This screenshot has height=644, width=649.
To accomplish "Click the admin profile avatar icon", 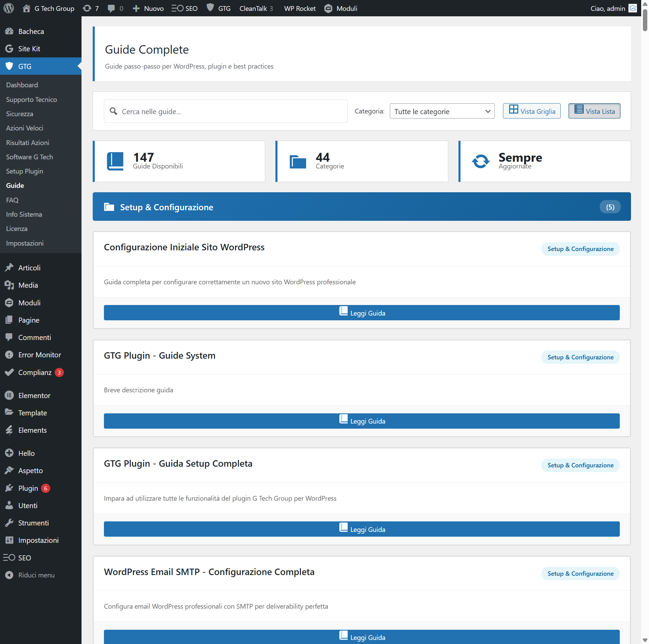I will (x=633, y=8).
